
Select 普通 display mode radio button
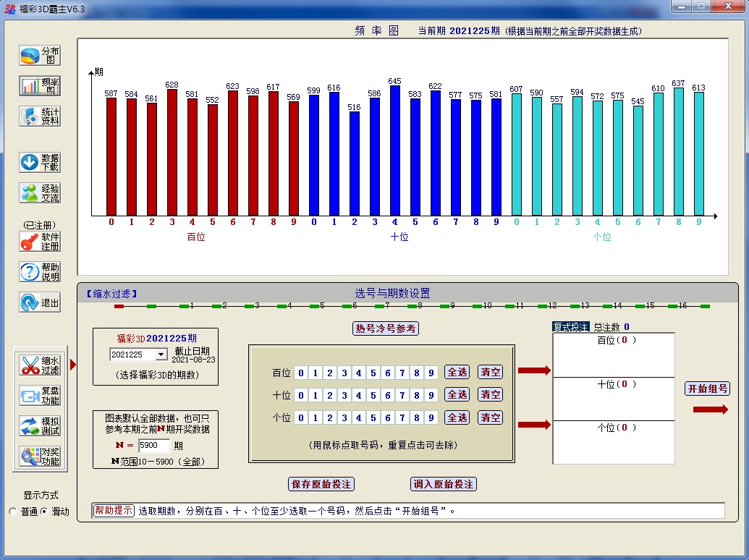tap(13, 512)
